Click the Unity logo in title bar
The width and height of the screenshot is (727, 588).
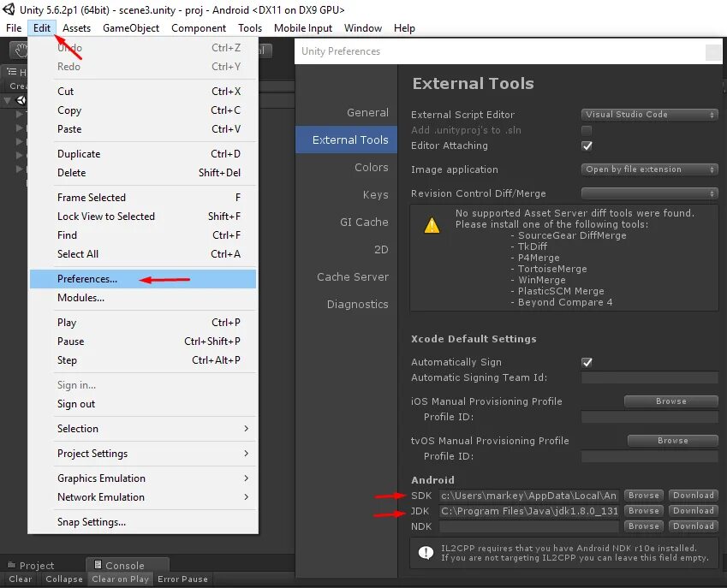[x=9, y=9]
